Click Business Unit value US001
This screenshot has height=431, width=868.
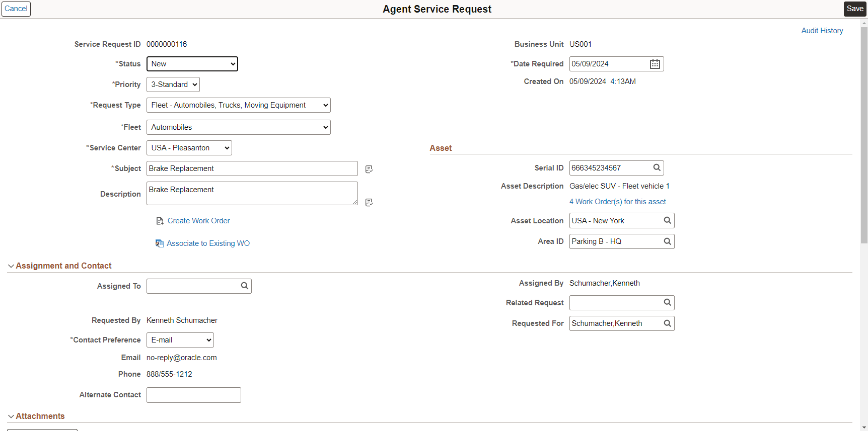(x=581, y=44)
